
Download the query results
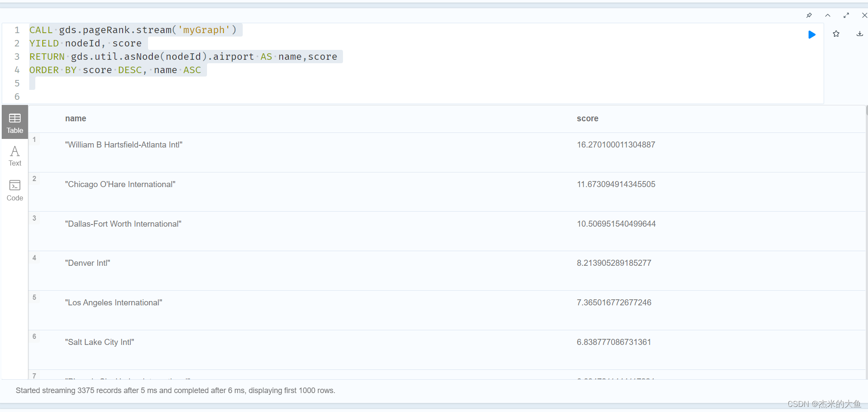(x=859, y=34)
